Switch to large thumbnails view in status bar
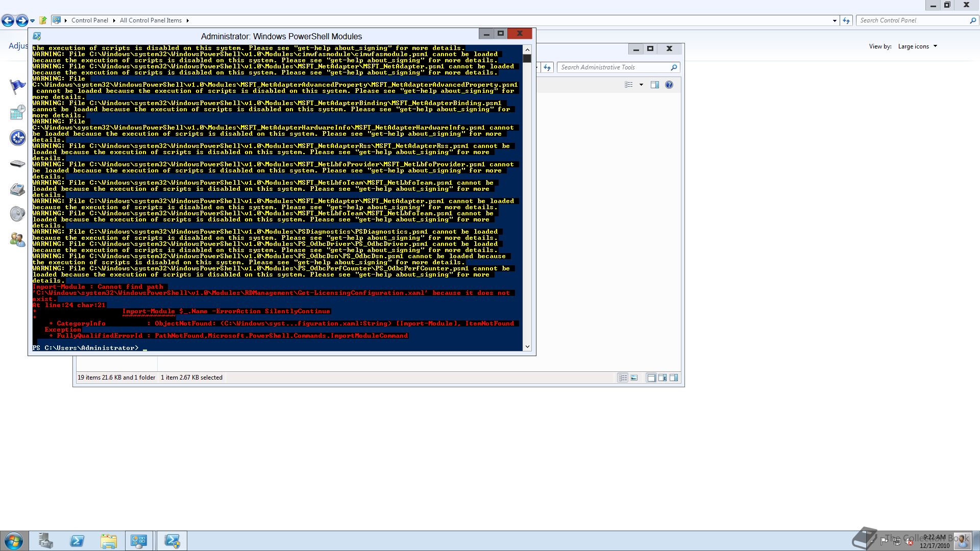The width and height of the screenshot is (980, 551). tap(634, 378)
